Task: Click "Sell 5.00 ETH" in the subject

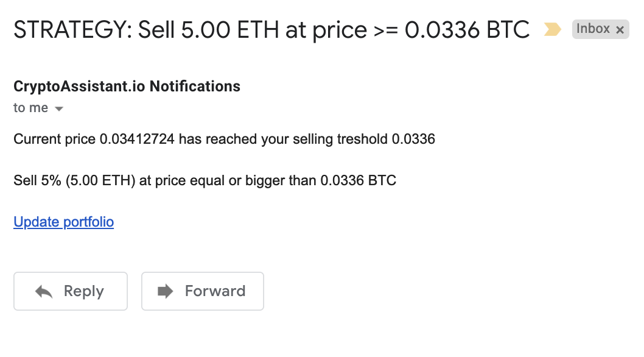Action: (x=208, y=30)
